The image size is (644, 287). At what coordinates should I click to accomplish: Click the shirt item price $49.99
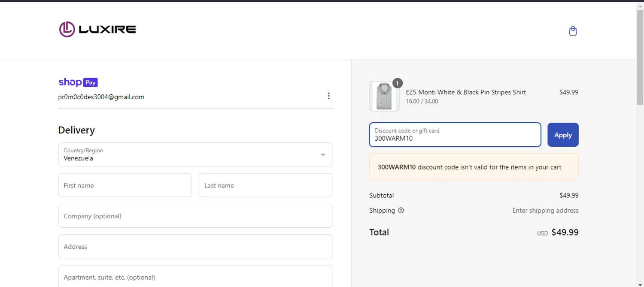pyautogui.click(x=569, y=92)
